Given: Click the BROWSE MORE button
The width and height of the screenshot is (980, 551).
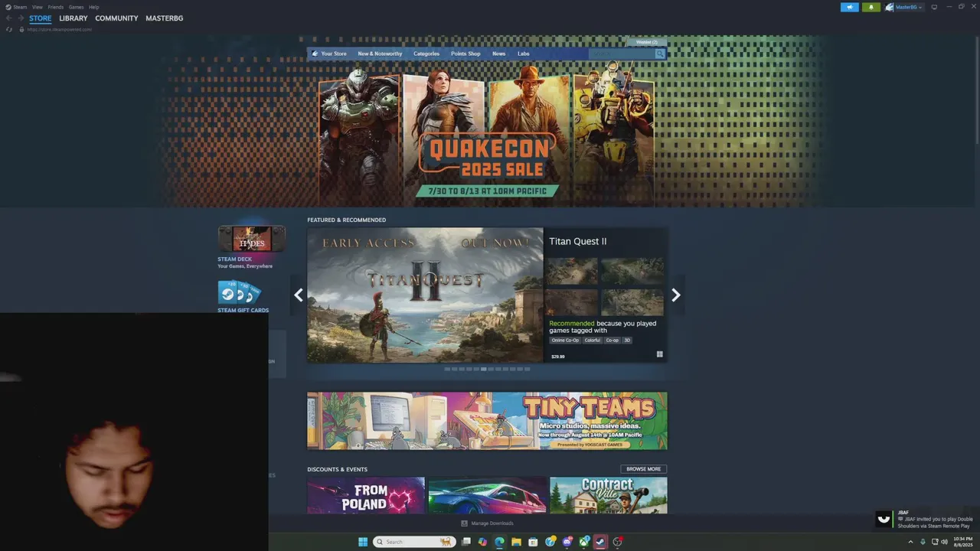Looking at the screenshot, I should click(x=643, y=469).
